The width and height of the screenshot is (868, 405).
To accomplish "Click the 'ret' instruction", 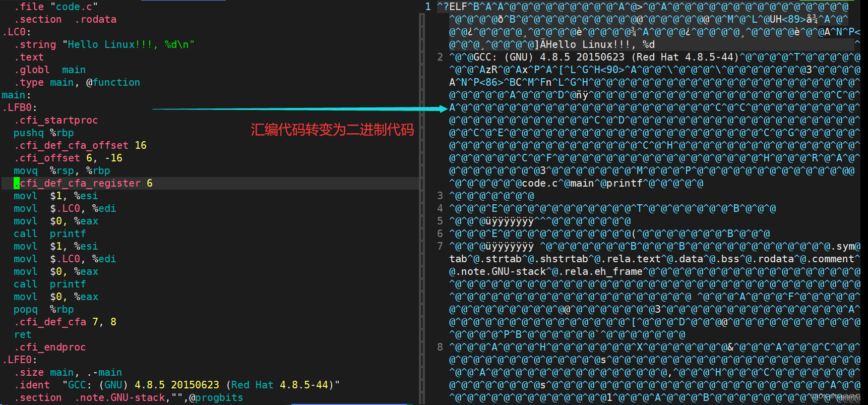I will pyautogui.click(x=23, y=334).
